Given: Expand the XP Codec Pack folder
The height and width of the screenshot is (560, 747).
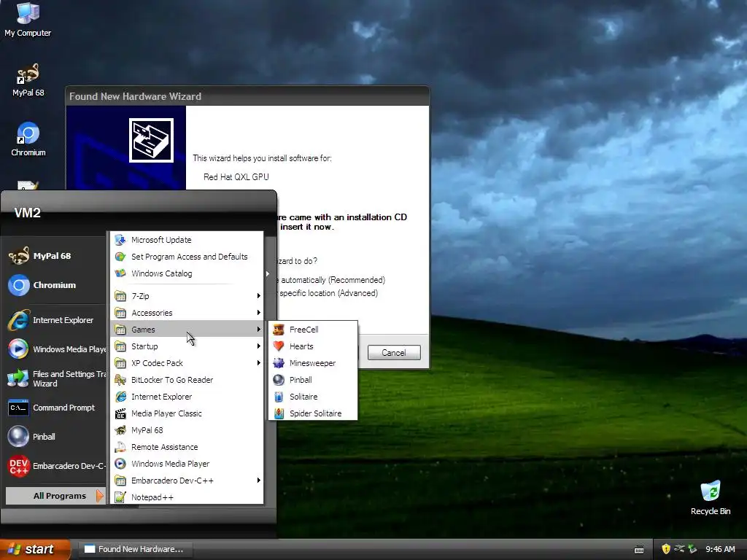Looking at the screenshot, I should pyautogui.click(x=187, y=363).
